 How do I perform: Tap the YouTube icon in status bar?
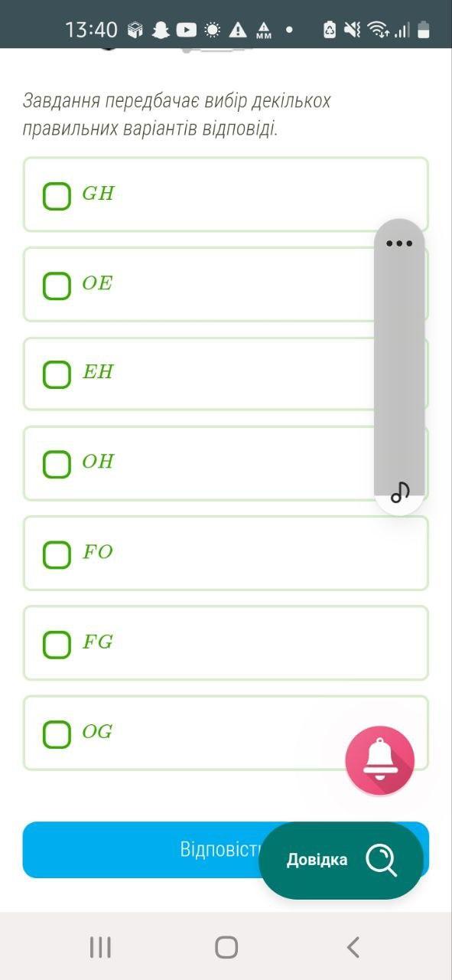click(187, 30)
